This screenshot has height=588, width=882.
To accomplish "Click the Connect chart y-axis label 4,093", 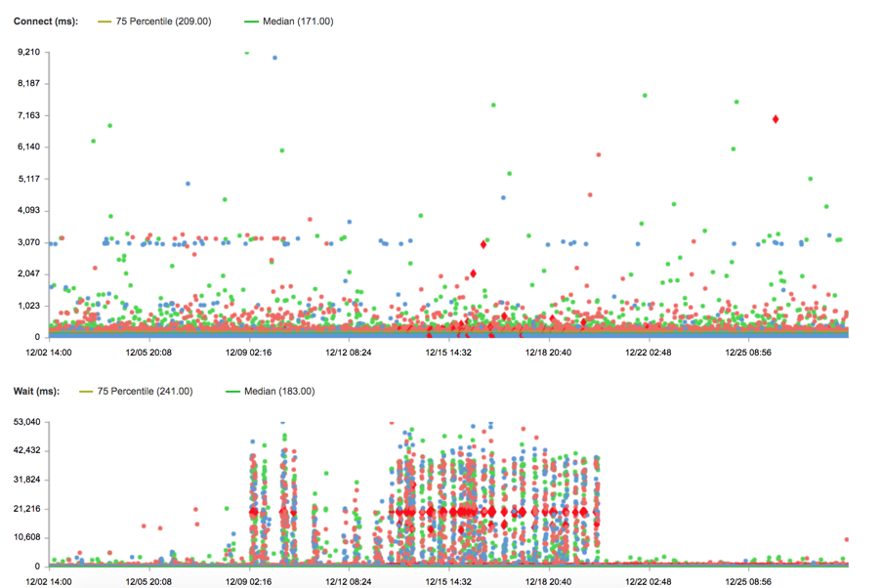I will click(29, 210).
